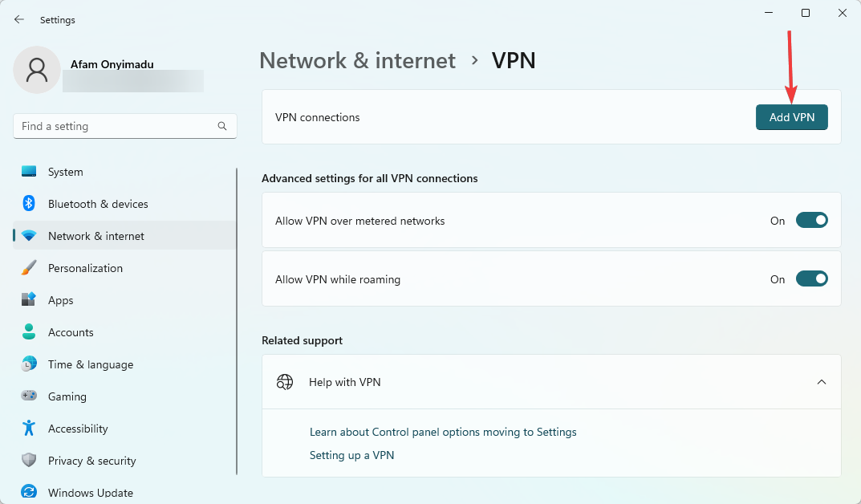
Task: Click the VPN connections label
Action: click(x=318, y=117)
